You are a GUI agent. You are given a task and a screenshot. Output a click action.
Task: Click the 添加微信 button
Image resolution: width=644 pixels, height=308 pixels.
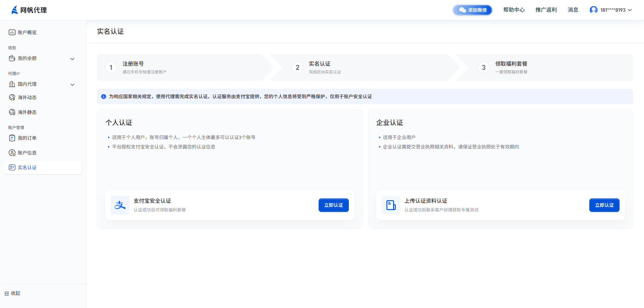[473, 10]
